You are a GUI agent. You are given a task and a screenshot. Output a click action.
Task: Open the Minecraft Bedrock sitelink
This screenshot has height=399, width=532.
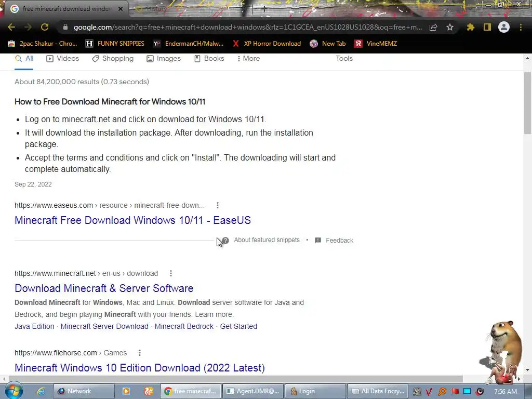(184, 326)
